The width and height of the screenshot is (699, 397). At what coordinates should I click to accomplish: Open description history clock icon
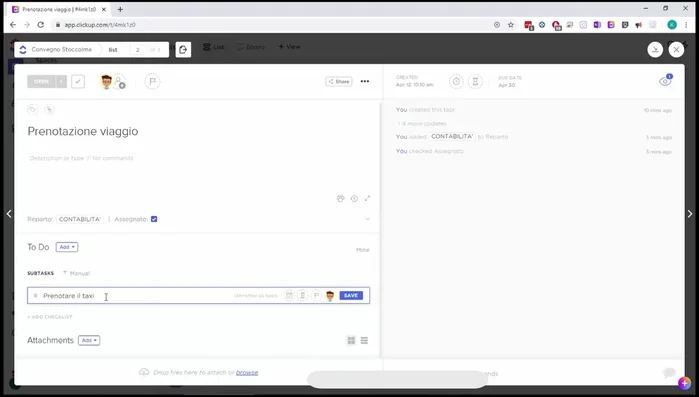click(x=354, y=199)
